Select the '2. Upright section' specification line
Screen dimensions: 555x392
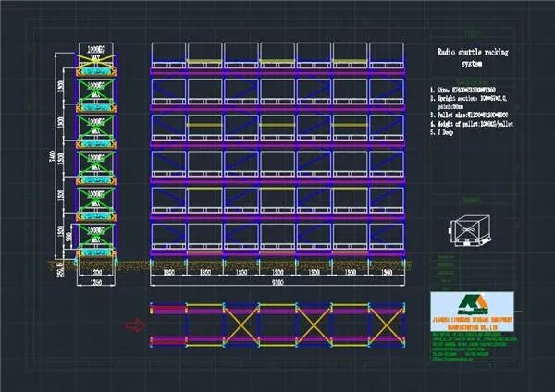click(469, 103)
